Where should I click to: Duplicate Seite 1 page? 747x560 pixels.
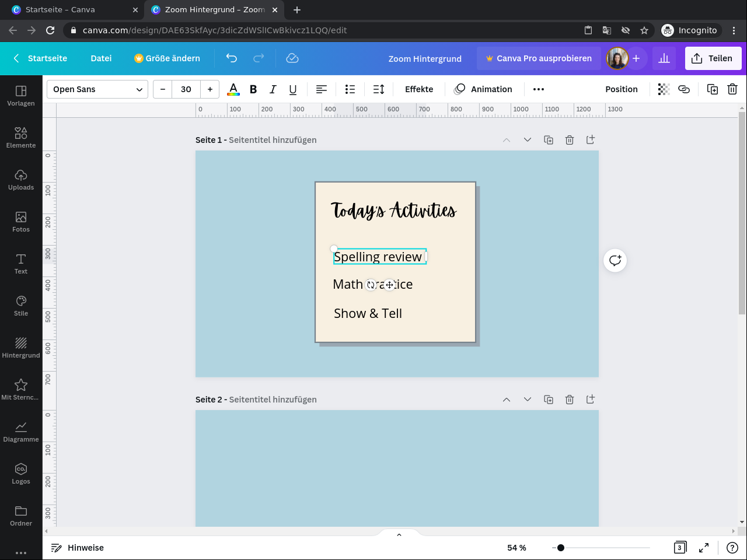(x=549, y=140)
